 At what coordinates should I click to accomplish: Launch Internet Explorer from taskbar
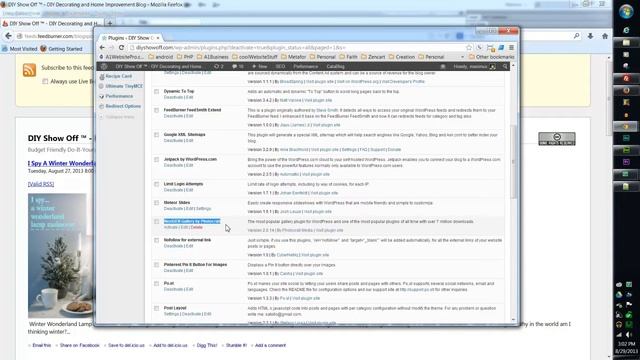click(626, 30)
